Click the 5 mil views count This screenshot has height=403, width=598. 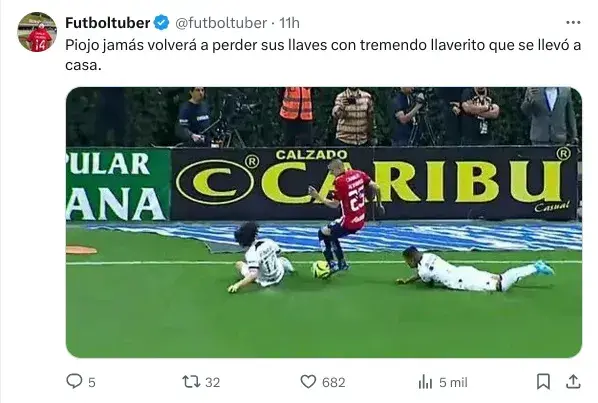coord(453,382)
